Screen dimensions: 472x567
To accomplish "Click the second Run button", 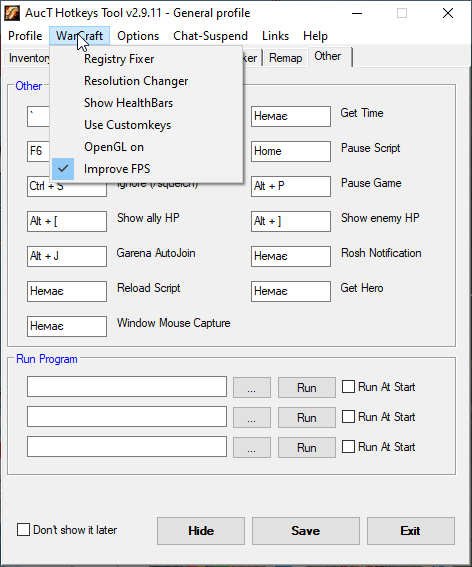I will tap(307, 418).
